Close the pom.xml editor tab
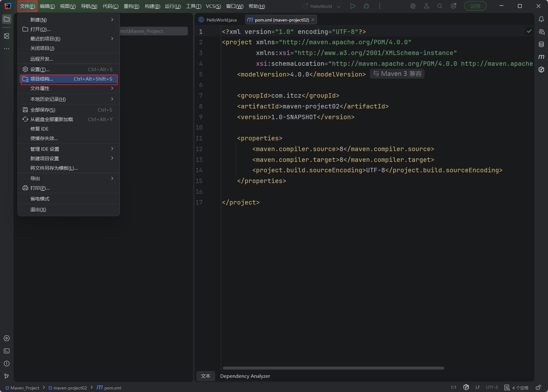The width and height of the screenshot is (548, 392). pyautogui.click(x=313, y=20)
